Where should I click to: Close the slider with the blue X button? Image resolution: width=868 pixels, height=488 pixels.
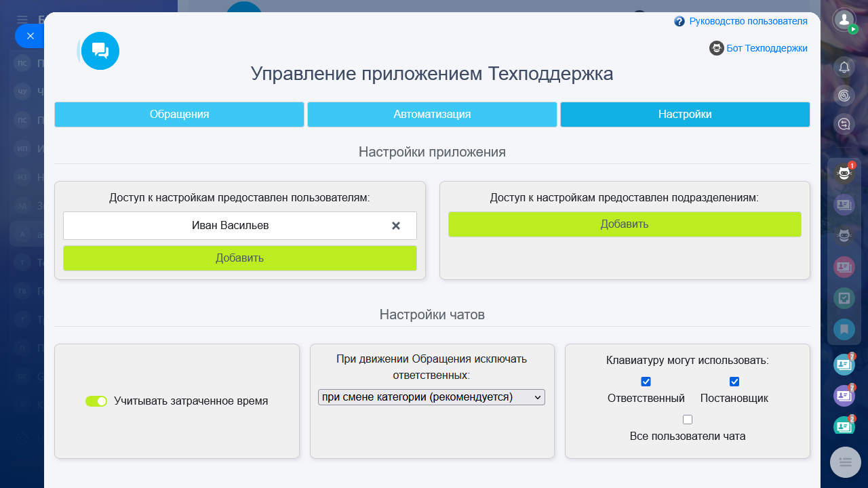[30, 36]
